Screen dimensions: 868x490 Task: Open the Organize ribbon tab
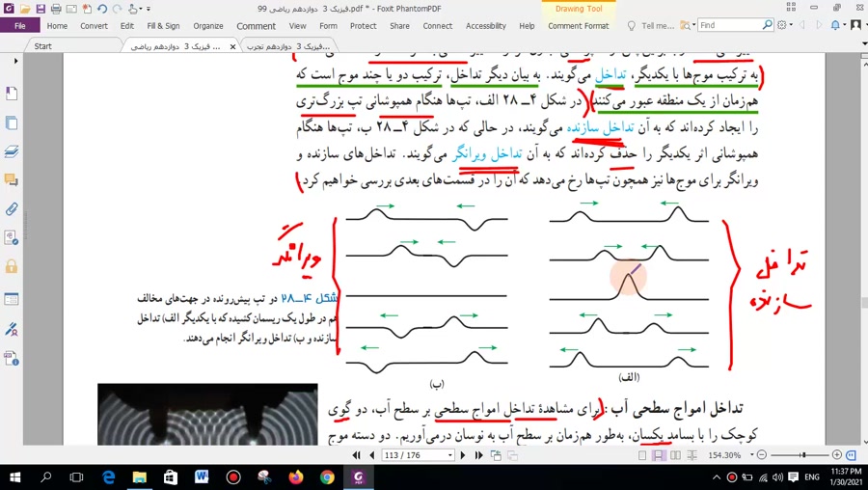tap(208, 25)
